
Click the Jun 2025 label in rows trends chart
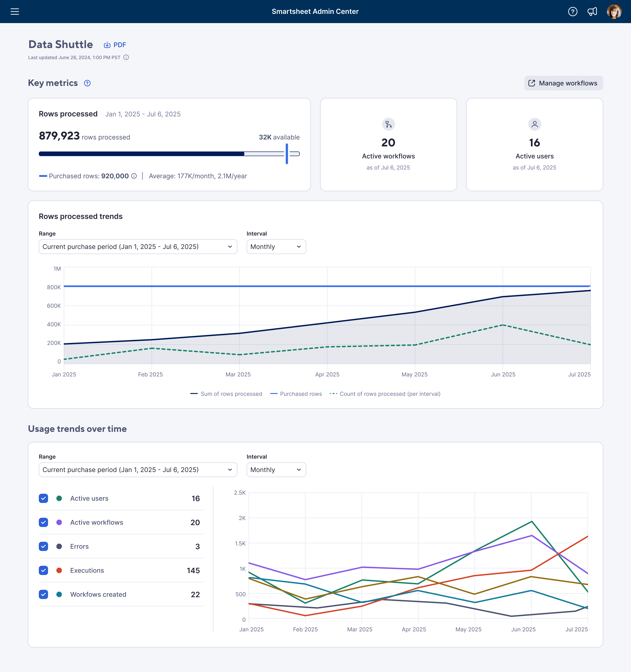503,375
